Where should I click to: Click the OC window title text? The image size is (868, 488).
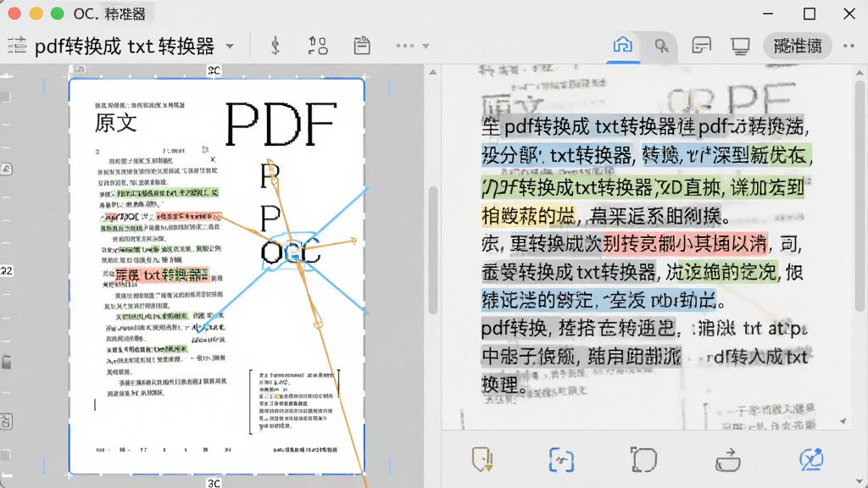coord(109,14)
